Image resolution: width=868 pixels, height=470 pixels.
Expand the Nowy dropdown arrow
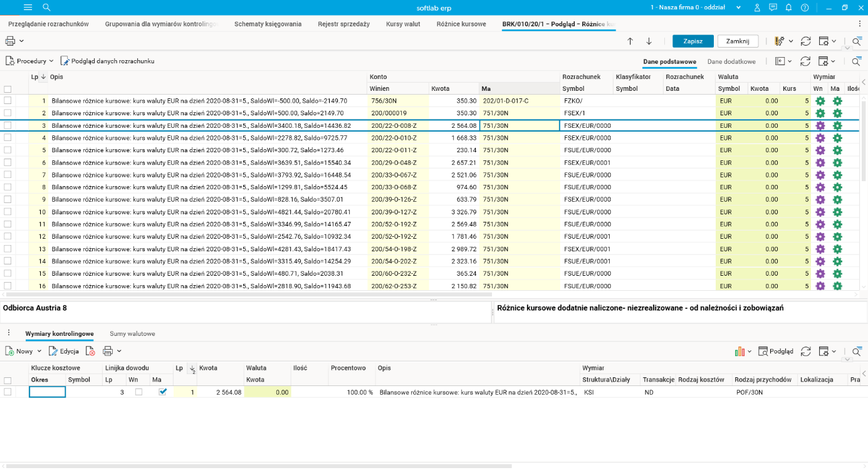(39, 352)
